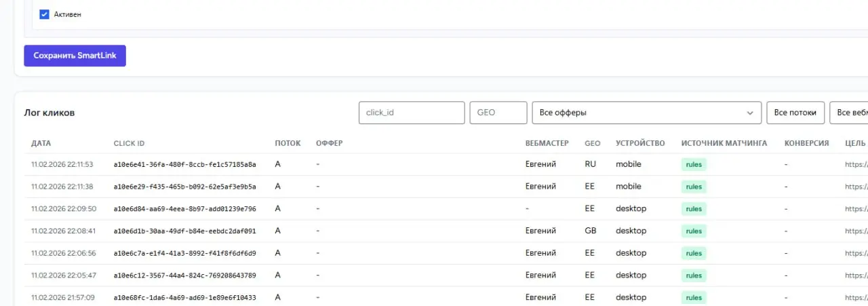This screenshot has width=868, height=306.
Task: Click the date 11.02.2026 22:06:56
Action: coord(63,253)
